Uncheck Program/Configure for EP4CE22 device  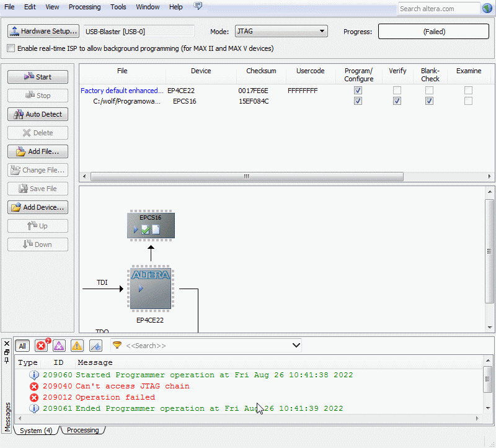coord(358,90)
